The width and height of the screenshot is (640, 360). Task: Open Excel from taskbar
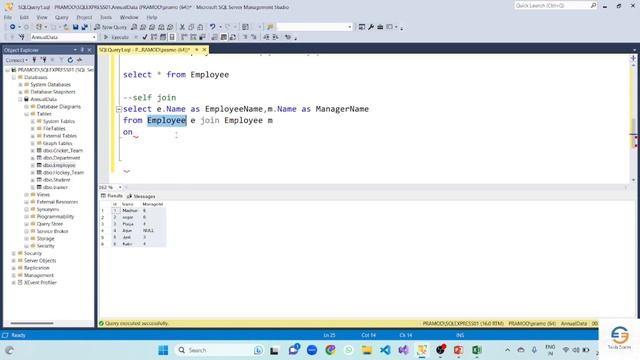click(x=477, y=350)
